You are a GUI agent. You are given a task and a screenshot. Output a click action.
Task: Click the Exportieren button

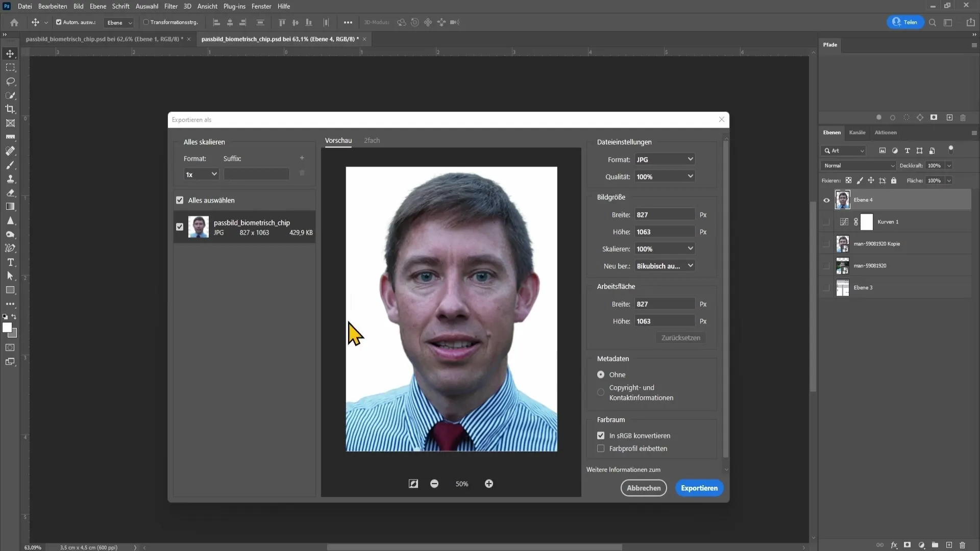[699, 488]
